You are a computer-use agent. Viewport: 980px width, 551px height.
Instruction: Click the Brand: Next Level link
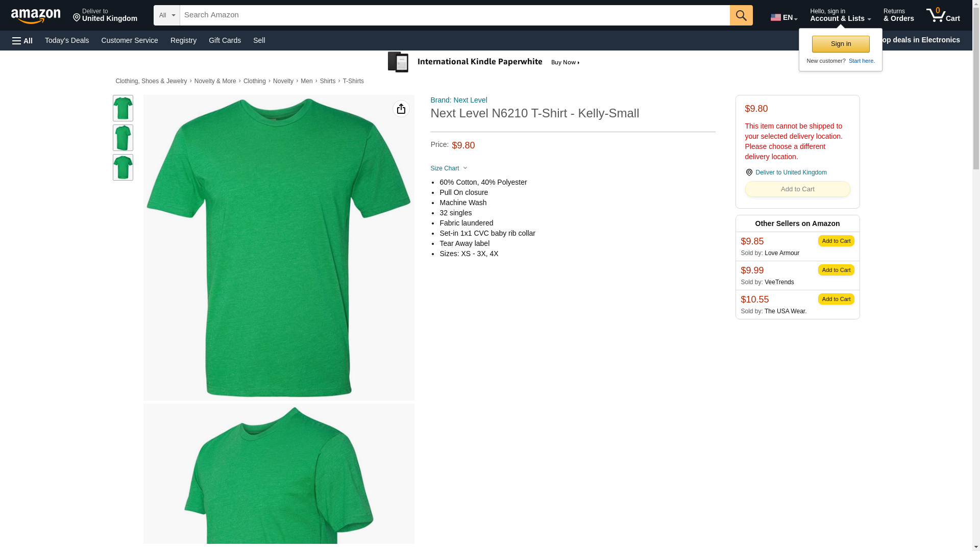(x=458, y=100)
